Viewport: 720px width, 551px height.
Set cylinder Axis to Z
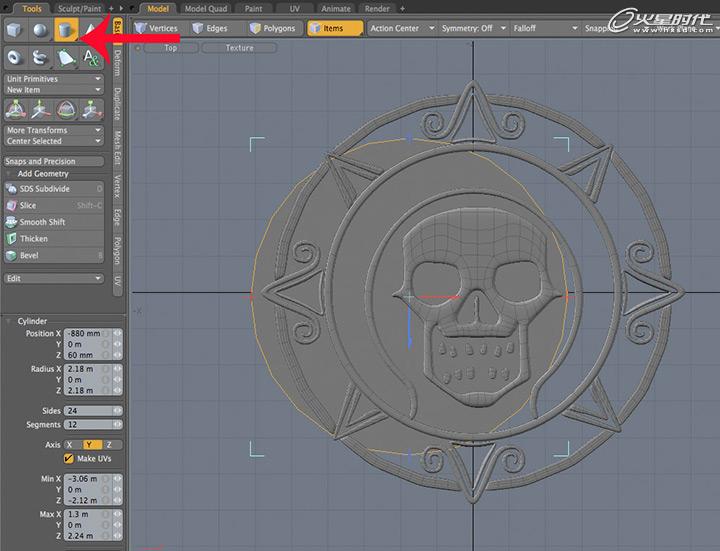(x=106, y=444)
